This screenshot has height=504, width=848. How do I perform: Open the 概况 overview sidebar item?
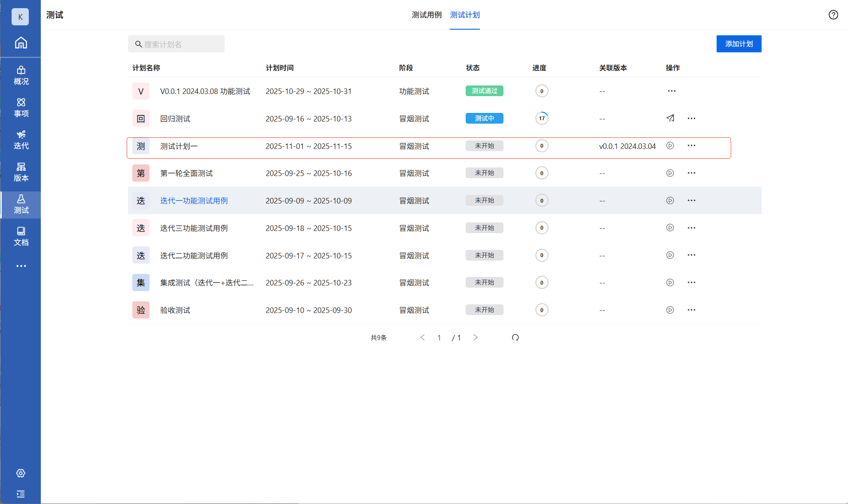pos(21,75)
